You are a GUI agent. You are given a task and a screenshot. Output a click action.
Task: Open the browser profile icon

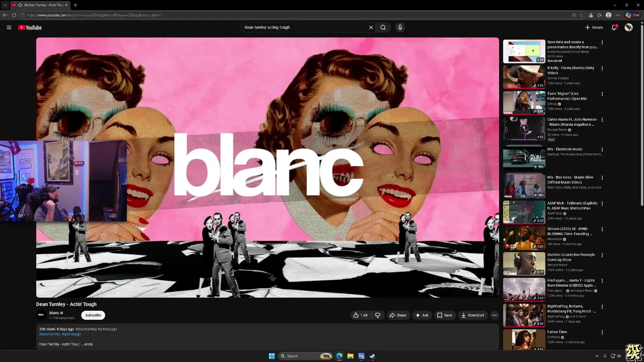(608, 15)
